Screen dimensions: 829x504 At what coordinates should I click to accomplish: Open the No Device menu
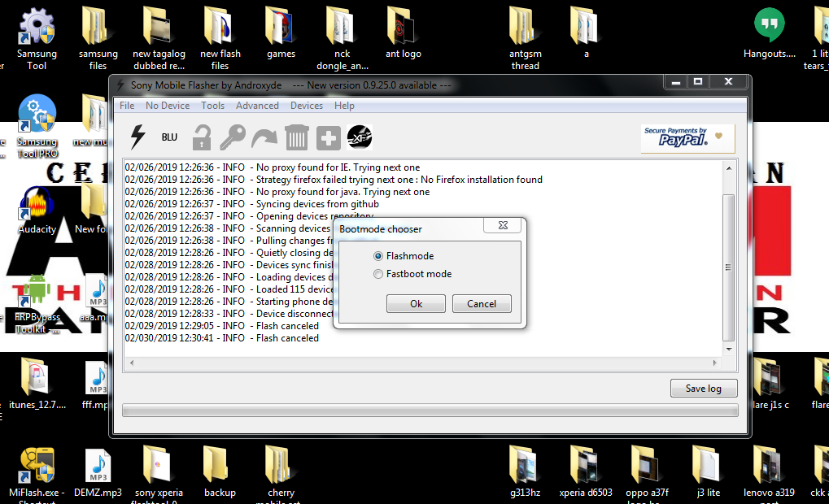168,106
